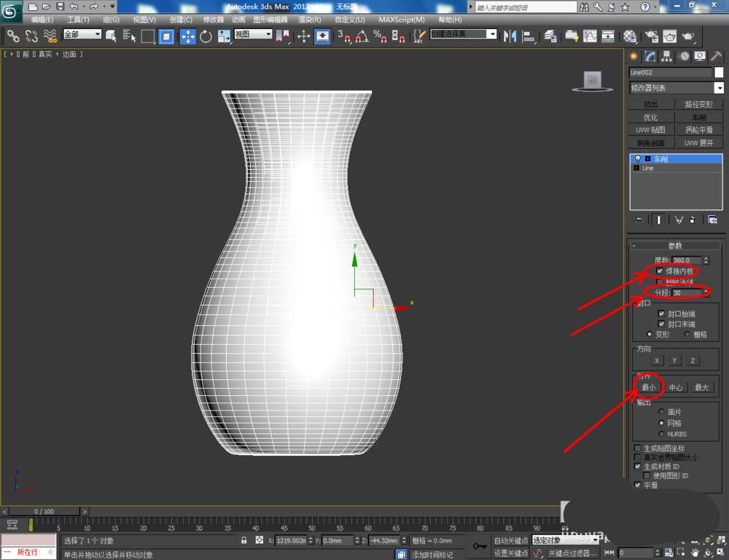Viewport: 729px width, 560px height.
Task: Click the Mirror tool icon
Action: coord(510,36)
